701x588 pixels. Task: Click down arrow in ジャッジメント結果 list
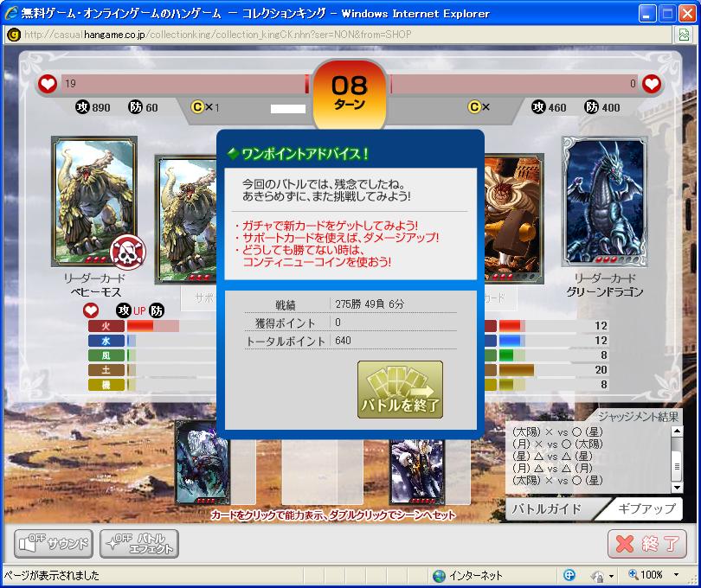[678, 488]
